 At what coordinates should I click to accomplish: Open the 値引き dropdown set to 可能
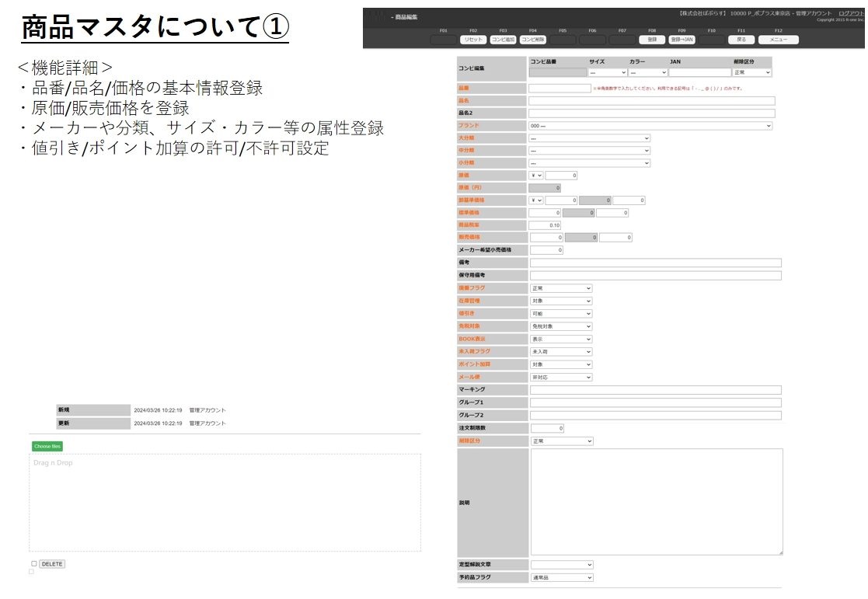[561, 314]
